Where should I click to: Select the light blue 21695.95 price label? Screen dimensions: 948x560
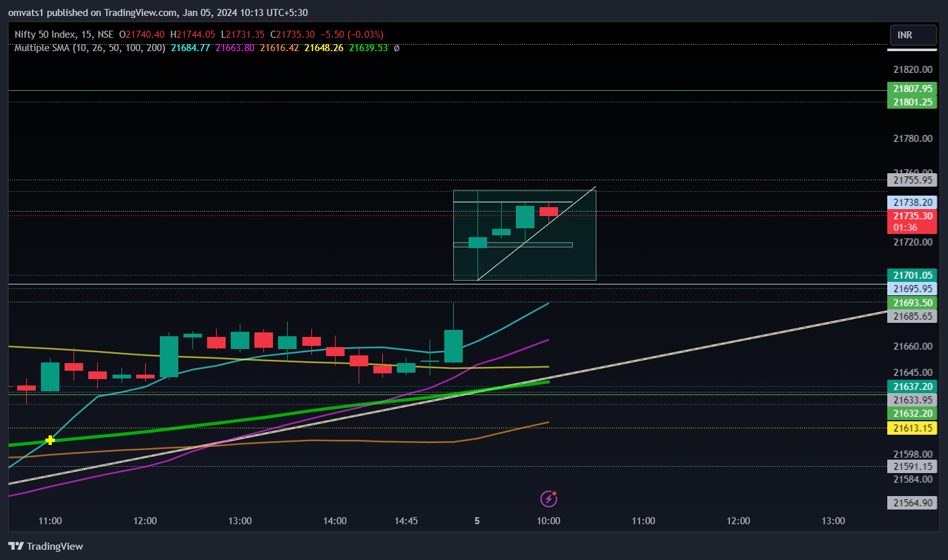pyautogui.click(x=912, y=289)
